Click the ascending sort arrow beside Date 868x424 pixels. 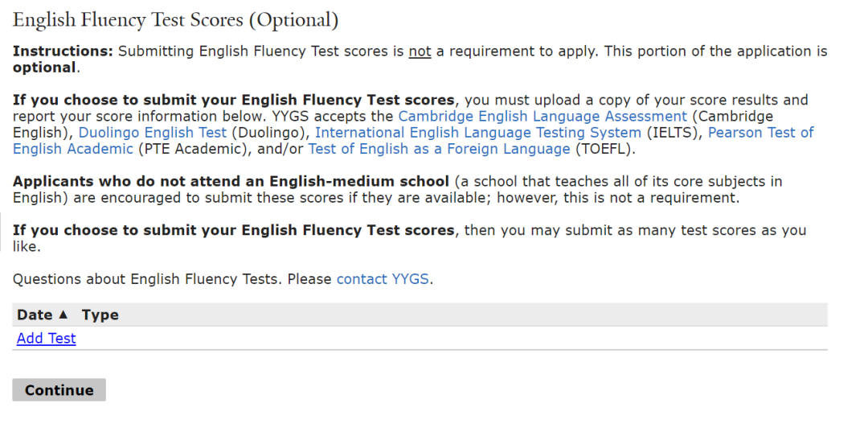63,315
